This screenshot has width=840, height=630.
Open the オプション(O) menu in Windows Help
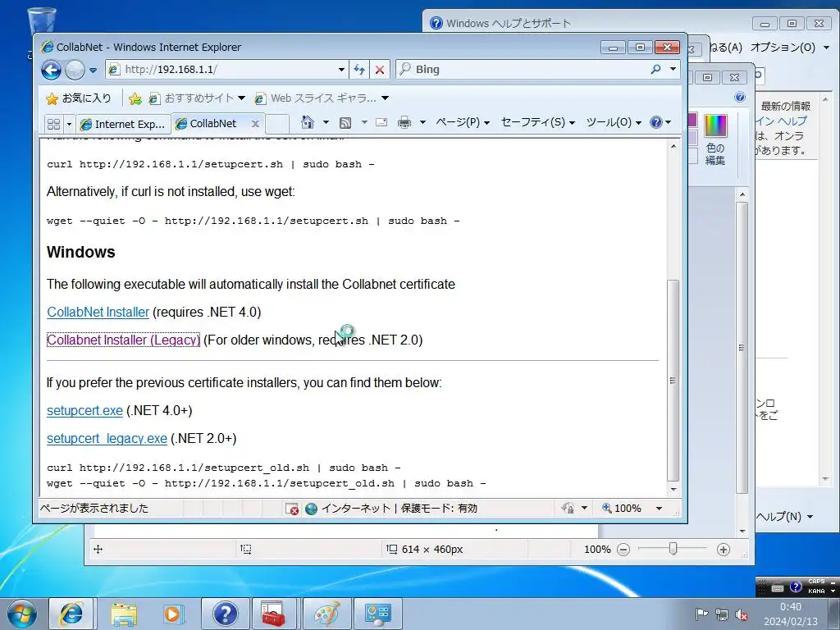pos(790,48)
